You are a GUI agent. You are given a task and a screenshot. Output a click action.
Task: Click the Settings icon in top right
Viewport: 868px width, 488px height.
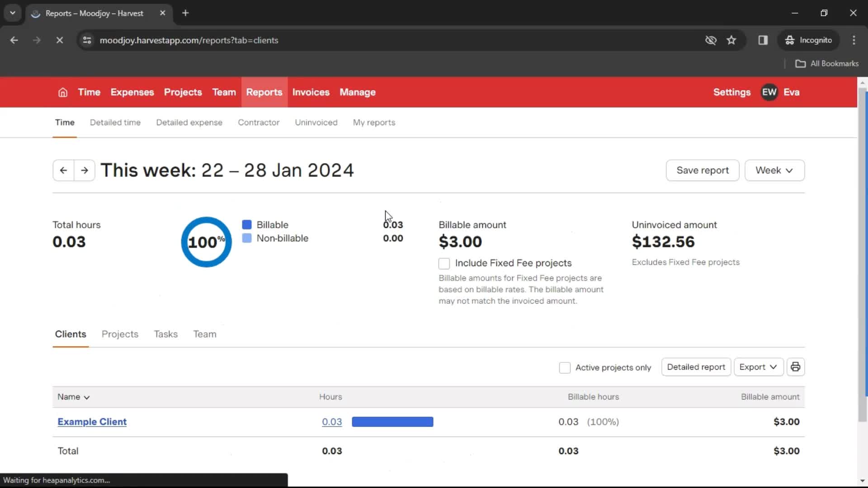point(732,92)
